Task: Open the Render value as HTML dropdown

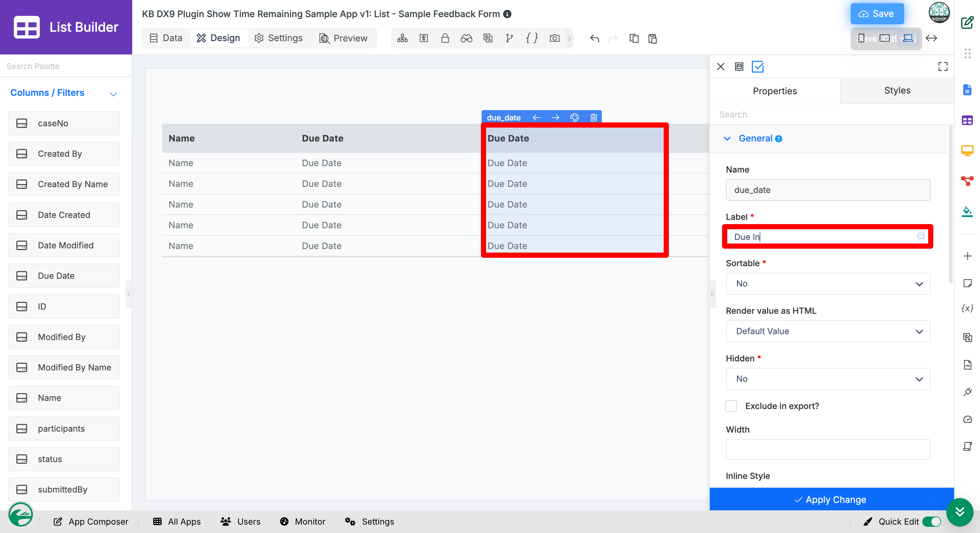Action: 828,331
